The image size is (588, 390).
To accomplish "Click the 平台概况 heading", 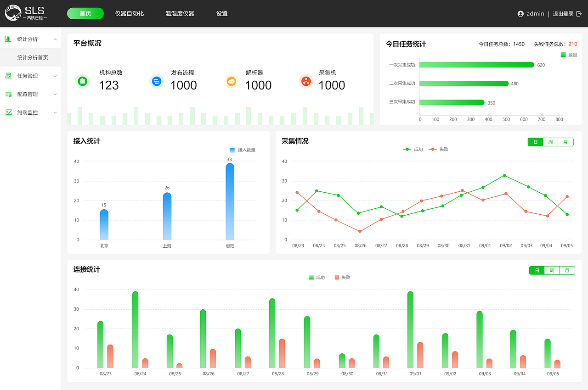I will [x=87, y=43].
